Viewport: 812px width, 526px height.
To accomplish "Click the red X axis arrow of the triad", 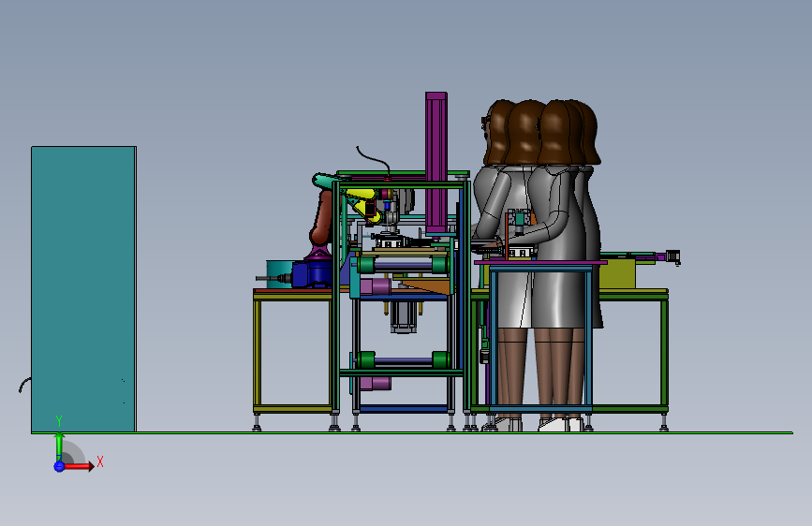I will click(79, 466).
